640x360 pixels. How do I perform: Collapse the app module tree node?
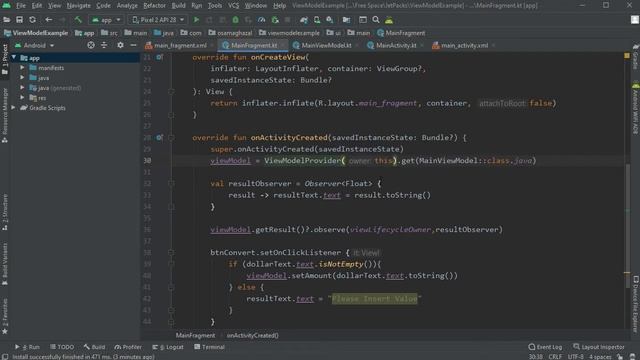click(14, 58)
